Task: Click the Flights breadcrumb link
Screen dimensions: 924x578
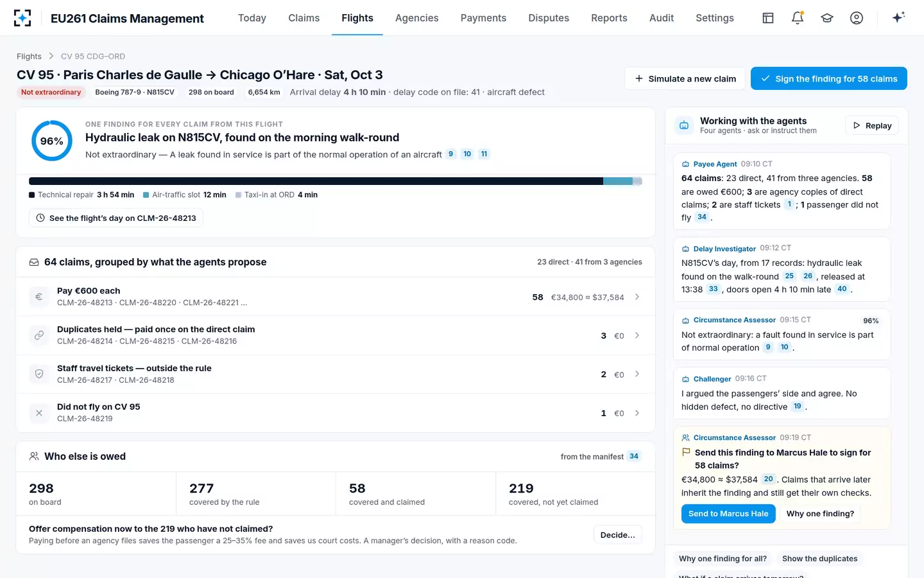Action: tap(29, 57)
